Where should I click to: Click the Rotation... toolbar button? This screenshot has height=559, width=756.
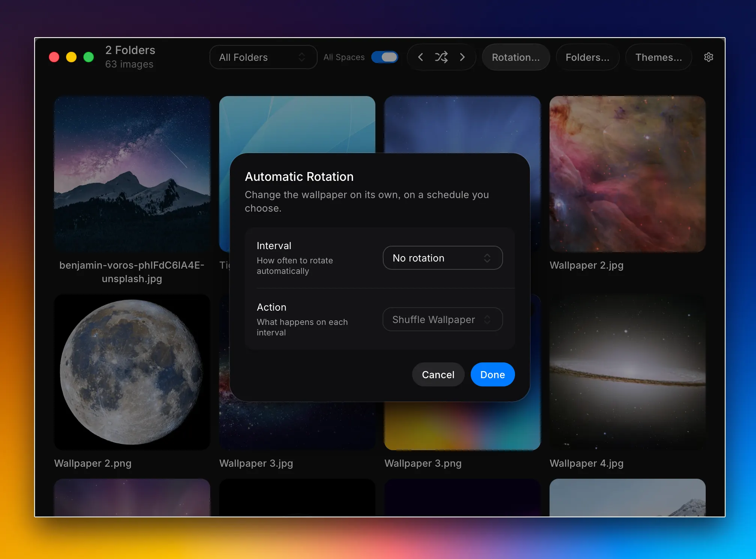tap(516, 57)
